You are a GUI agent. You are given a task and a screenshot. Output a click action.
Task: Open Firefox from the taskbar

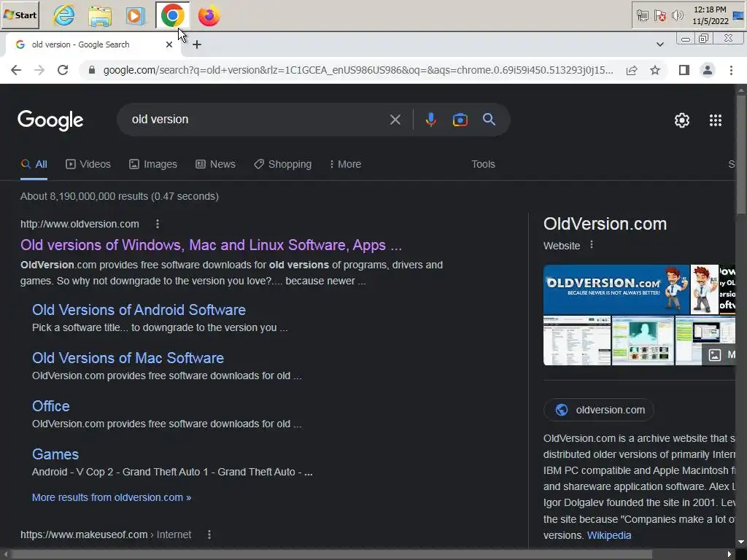[209, 16]
